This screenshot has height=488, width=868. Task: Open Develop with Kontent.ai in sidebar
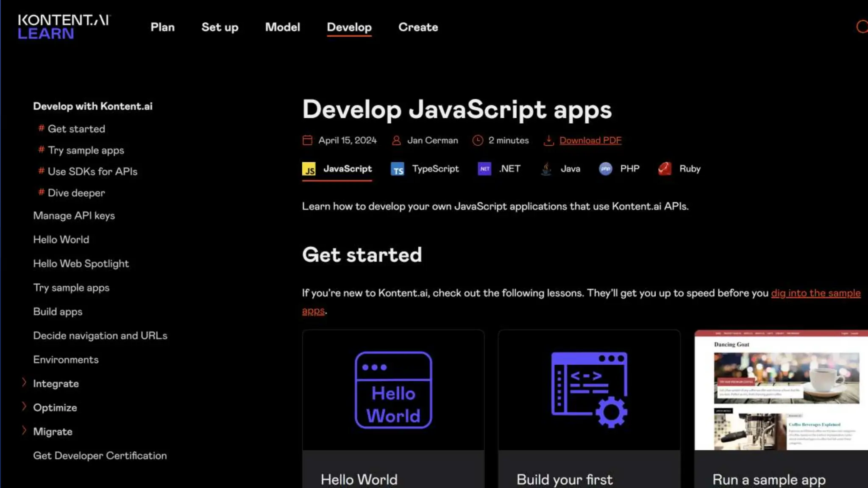[x=93, y=106]
